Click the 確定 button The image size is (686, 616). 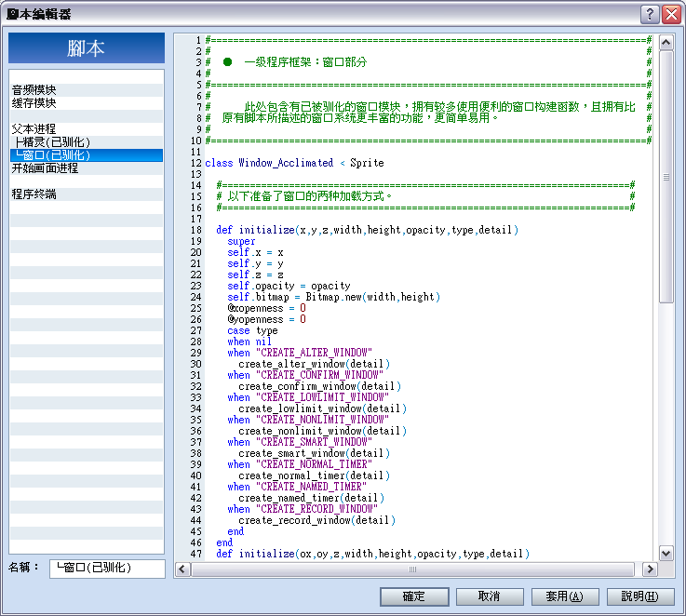[414, 596]
